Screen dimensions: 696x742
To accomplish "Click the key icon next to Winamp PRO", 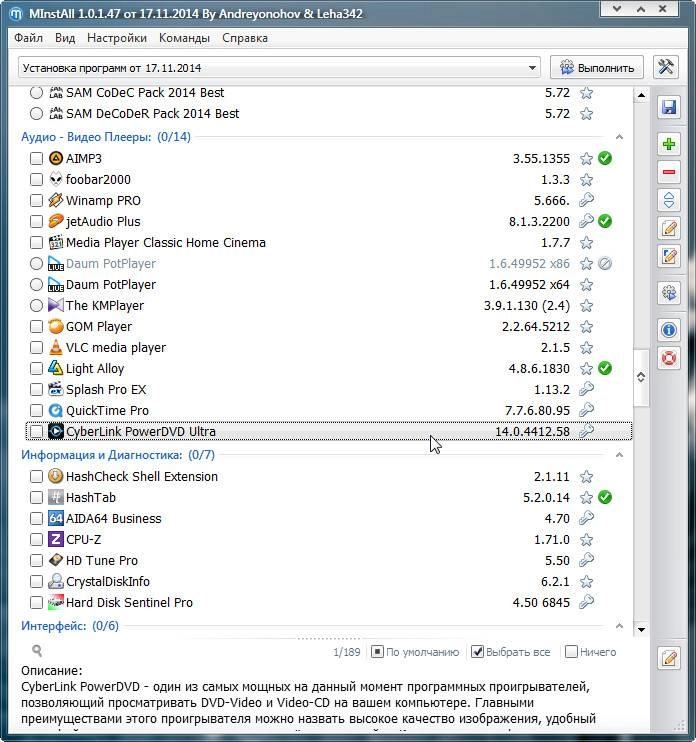I will pyautogui.click(x=586, y=200).
